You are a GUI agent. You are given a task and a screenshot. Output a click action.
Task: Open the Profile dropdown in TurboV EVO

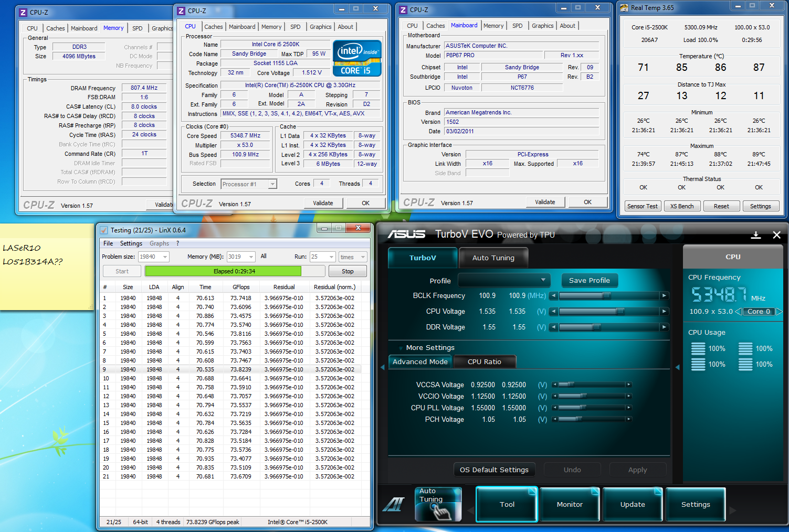[x=504, y=280]
